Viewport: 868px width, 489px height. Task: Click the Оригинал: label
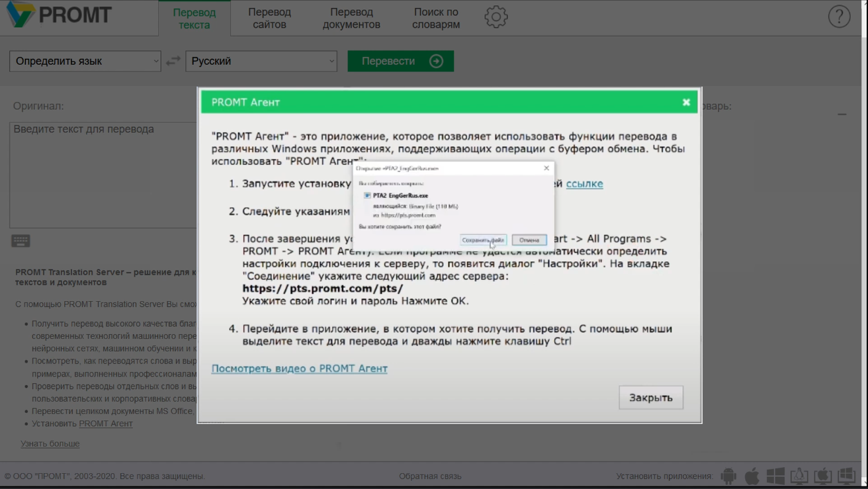(38, 106)
